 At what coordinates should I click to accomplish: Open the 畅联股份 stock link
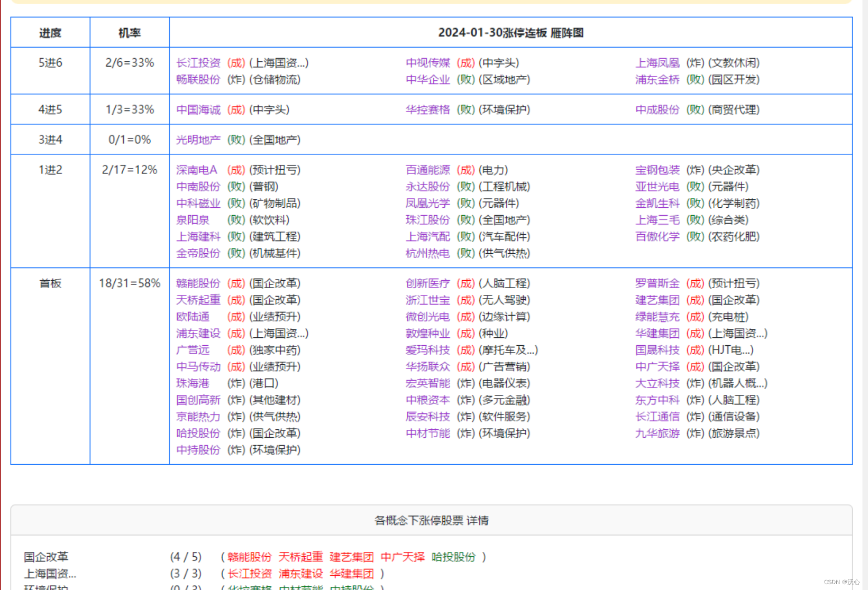198,80
